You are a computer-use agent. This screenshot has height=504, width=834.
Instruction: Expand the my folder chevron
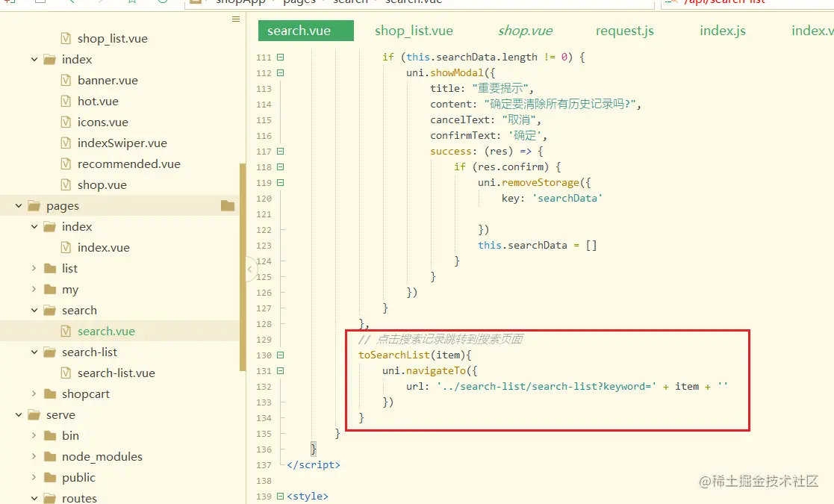pyautogui.click(x=34, y=289)
